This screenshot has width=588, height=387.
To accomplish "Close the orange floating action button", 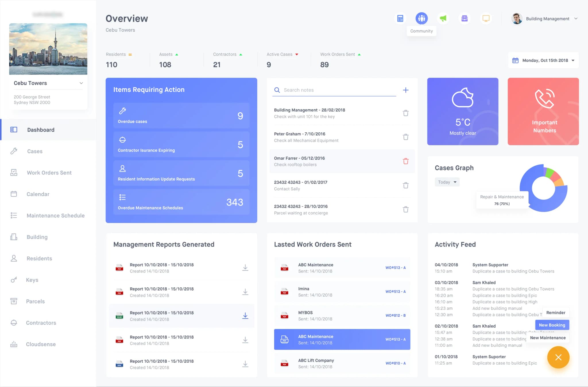I will coord(558,357).
